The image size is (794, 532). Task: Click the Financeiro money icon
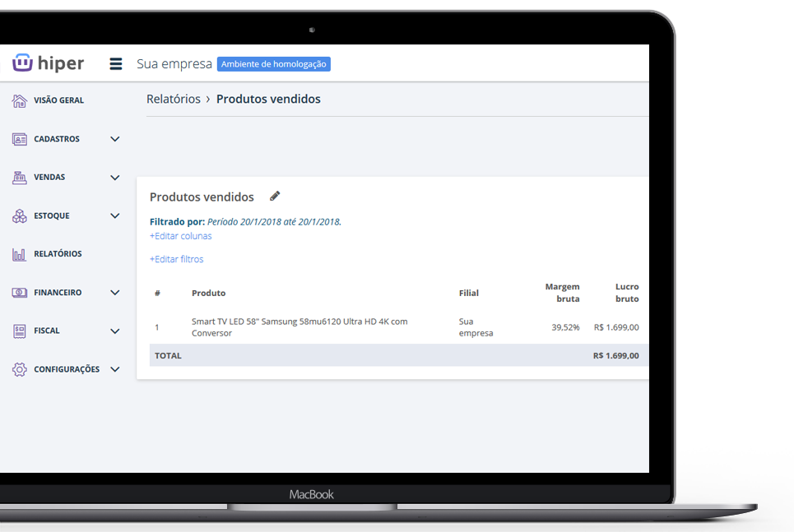click(20, 293)
